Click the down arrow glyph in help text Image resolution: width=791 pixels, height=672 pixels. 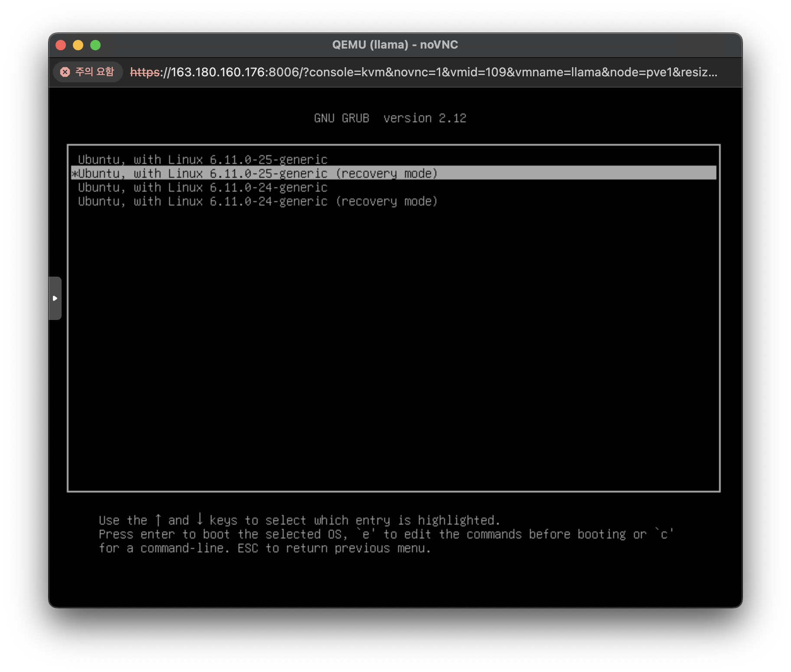click(x=199, y=519)
